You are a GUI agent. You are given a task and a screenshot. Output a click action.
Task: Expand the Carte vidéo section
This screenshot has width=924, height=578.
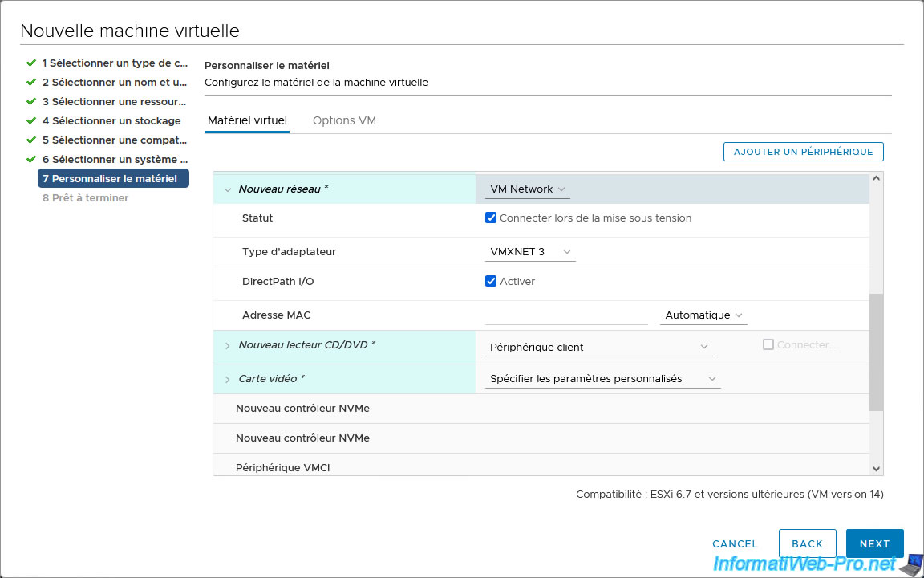click(x=228, y=379)
